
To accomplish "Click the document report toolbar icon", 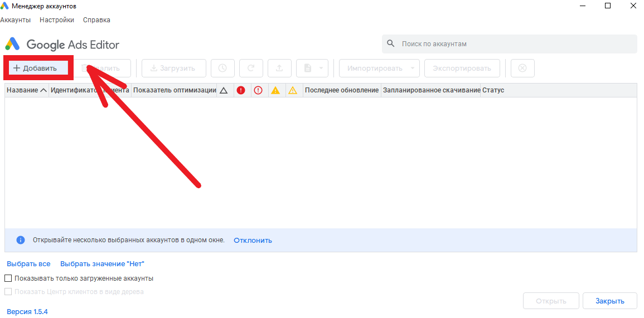I will (308, 68).
